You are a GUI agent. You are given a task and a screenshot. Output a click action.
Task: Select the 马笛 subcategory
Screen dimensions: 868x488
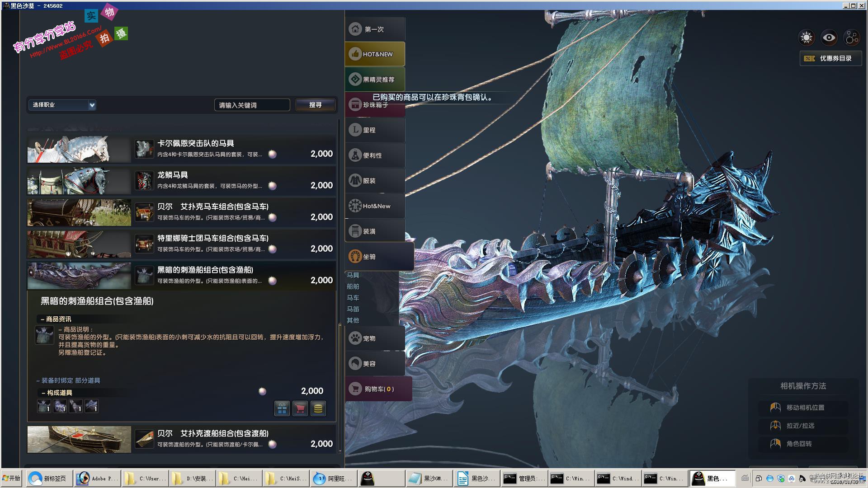pos(353,309)
